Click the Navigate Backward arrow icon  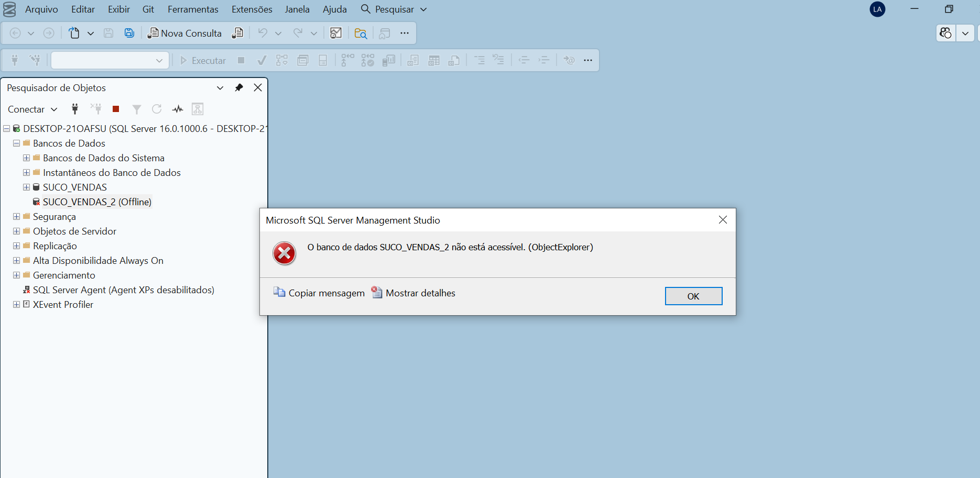click(15, 33)
